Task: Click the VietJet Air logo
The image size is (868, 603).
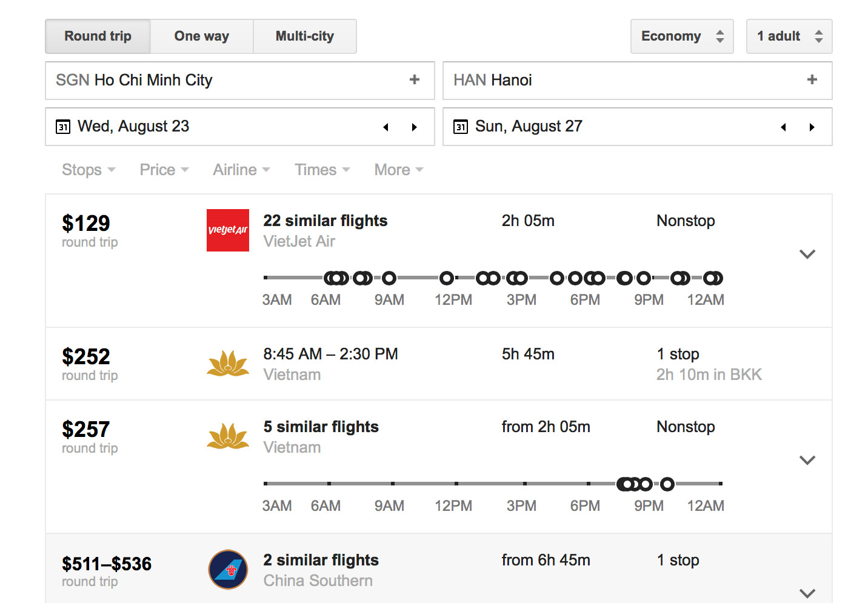Action: point(228,230)
